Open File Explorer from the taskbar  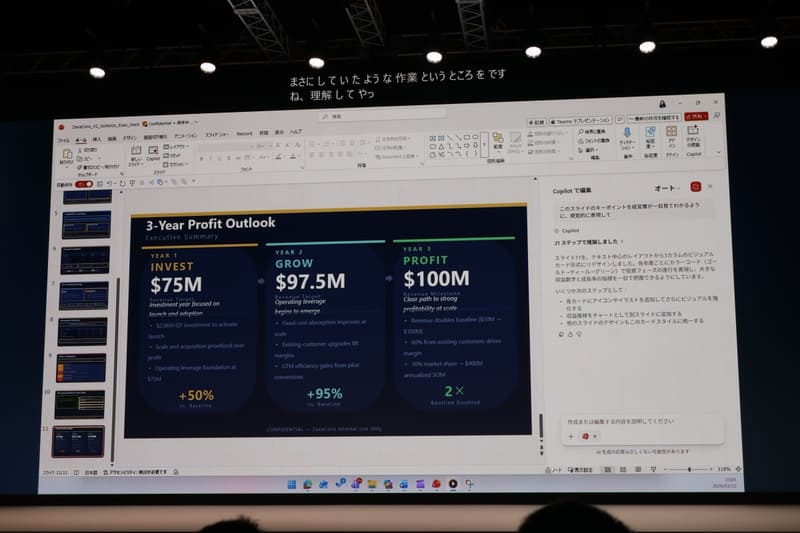pos(372,484)
